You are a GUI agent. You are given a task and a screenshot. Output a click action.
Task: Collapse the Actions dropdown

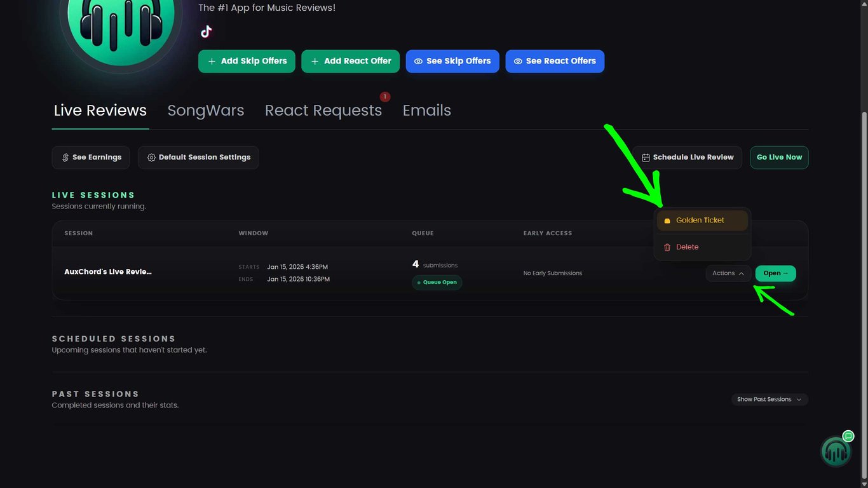click(x=728, y=273)
